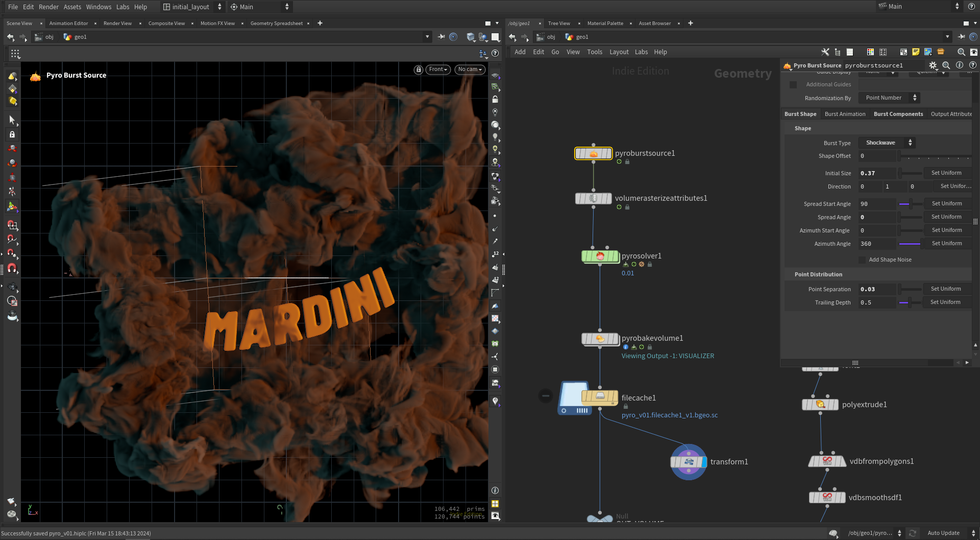Enable multi snapping large magnet icon
The width and height of the screenshot is (980, 540).
[12, 268]
